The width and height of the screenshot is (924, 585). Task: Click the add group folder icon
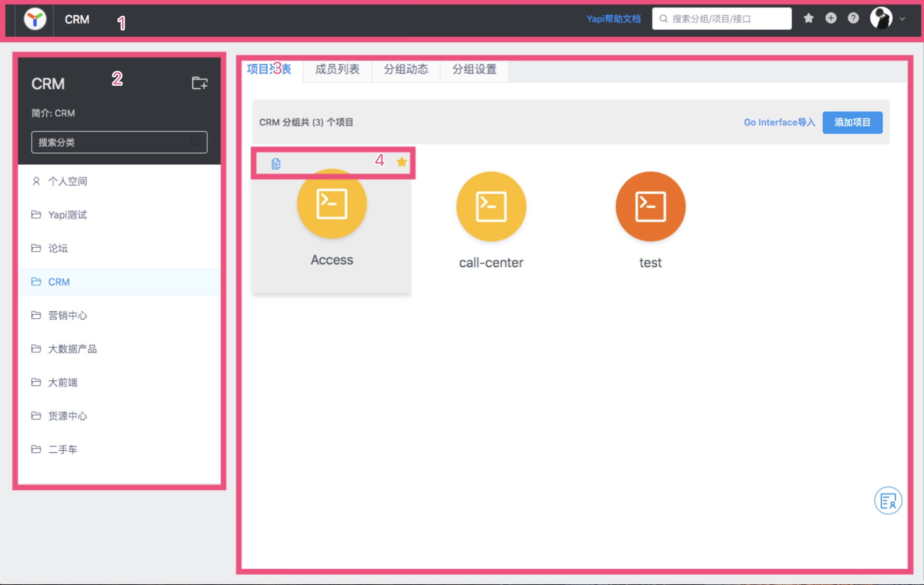(x=199, y=83)
